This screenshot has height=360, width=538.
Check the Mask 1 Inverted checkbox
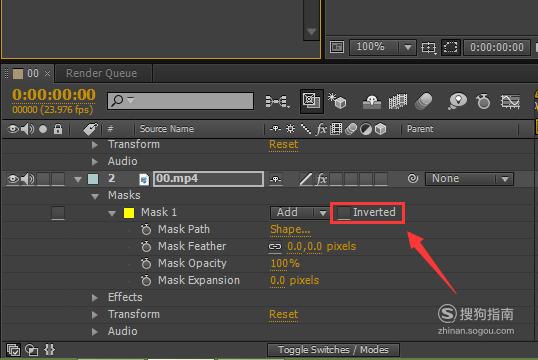coord(343,213)
